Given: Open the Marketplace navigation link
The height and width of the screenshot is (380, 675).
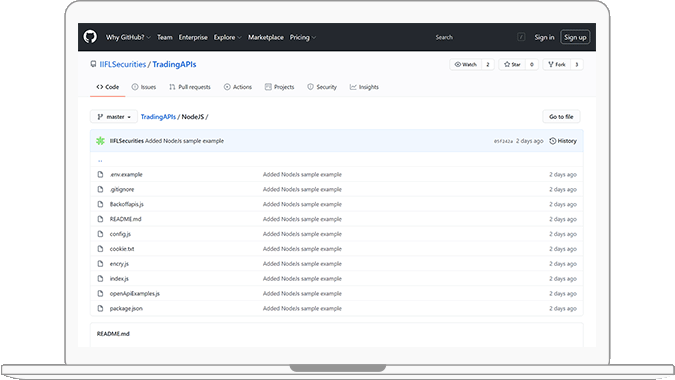Looking at the screenshot, I should click(266, 37).
